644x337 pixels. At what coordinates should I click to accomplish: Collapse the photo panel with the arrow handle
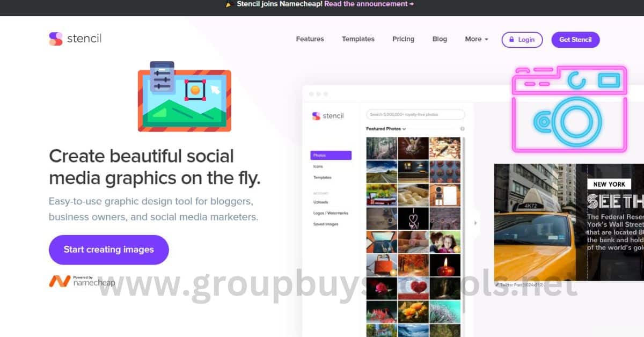(475, 223)
